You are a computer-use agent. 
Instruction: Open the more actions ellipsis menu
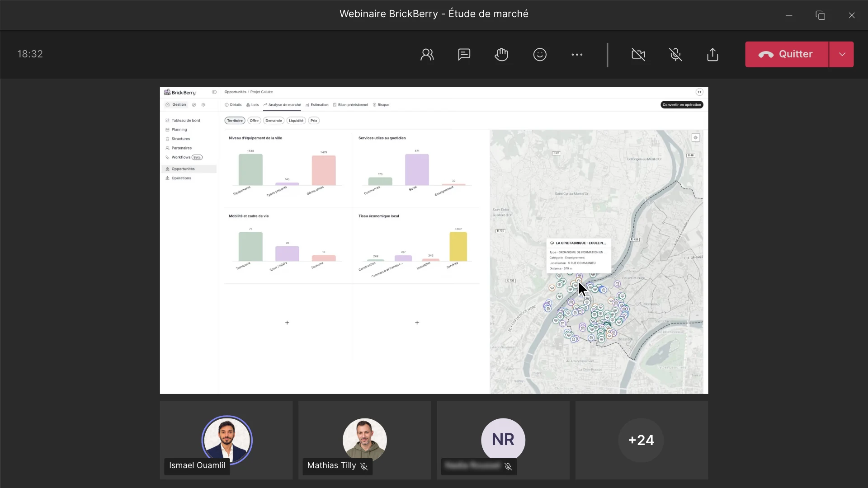click(577, 54)
